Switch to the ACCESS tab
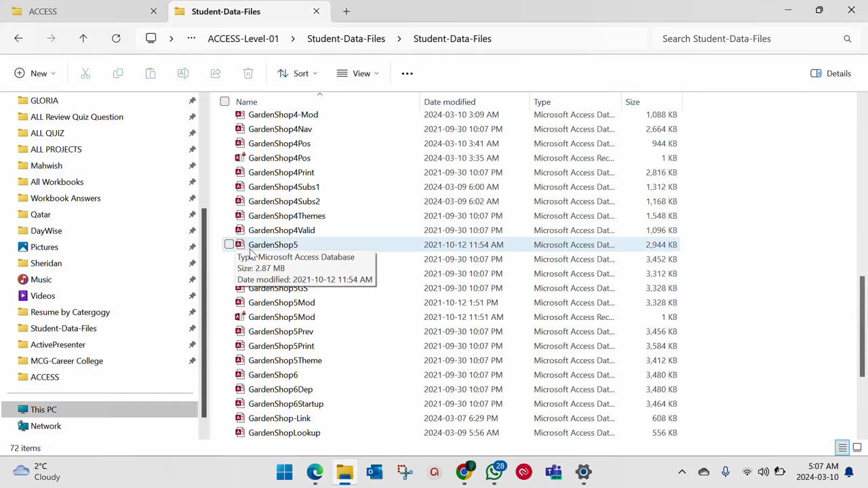Screen dimensions: 868x488 point(84,12)
